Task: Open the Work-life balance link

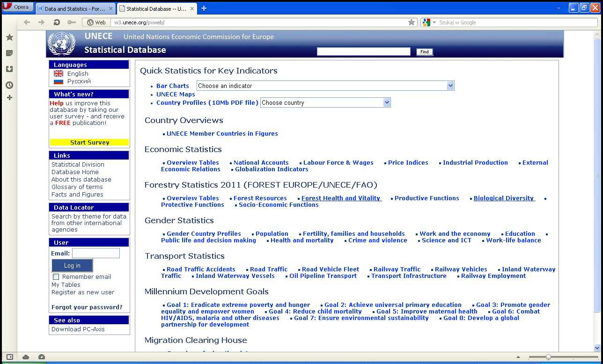Action: [x=514, y=240]
